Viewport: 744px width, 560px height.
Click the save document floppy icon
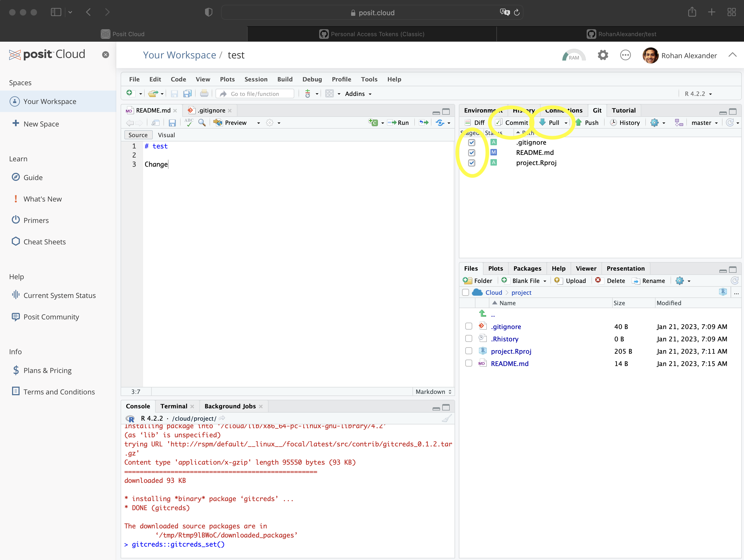[x=172, y=123]
